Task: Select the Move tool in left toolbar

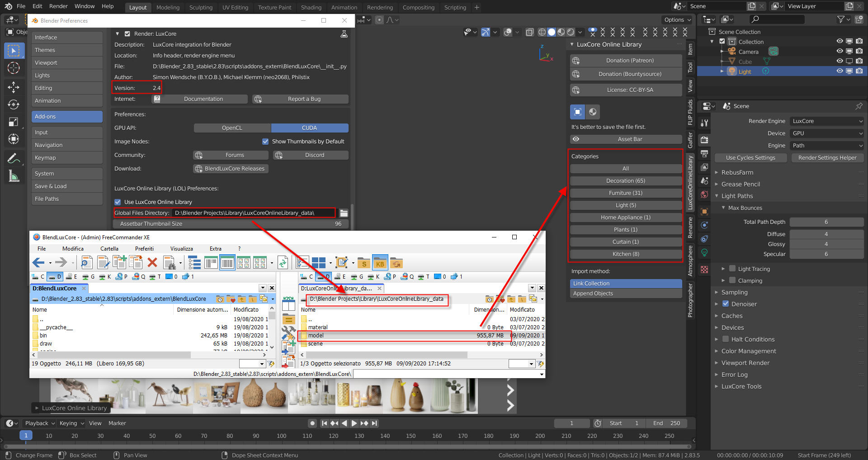Action: pos(14,87)
